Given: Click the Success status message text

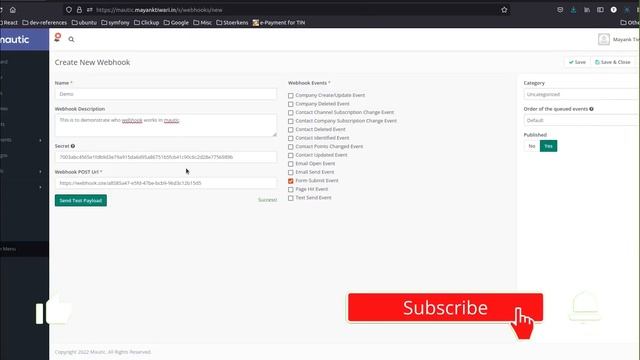Looking at the screenshot, I should (267, 200).
